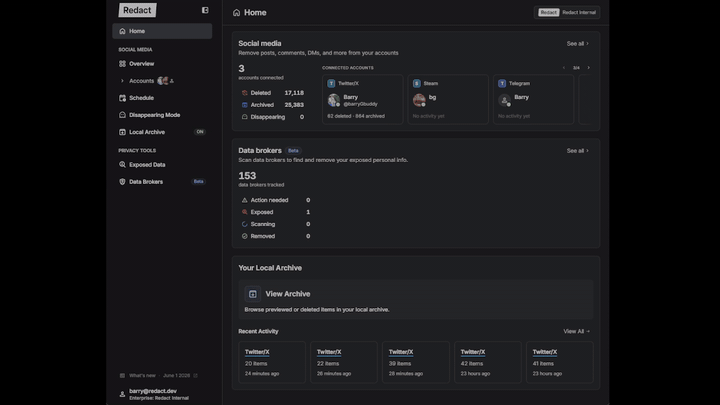
Task: Click the View Archive box icon
Action: (253, 294)
